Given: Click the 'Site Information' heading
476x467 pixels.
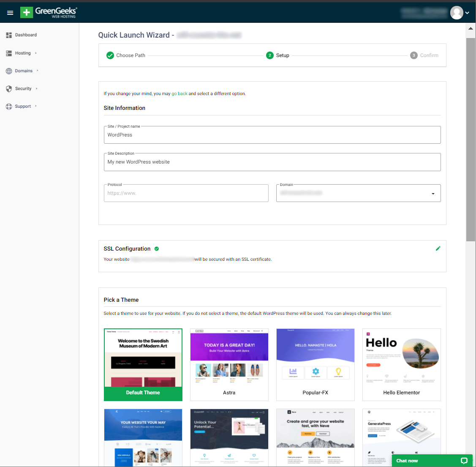Looking at the screenshot, I should click(x=125, y=108).
